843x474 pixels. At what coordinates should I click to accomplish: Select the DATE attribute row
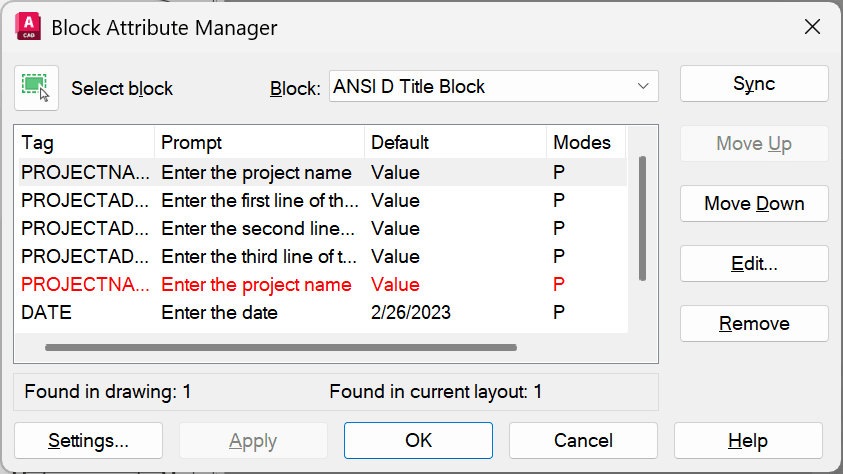point(323,312)
